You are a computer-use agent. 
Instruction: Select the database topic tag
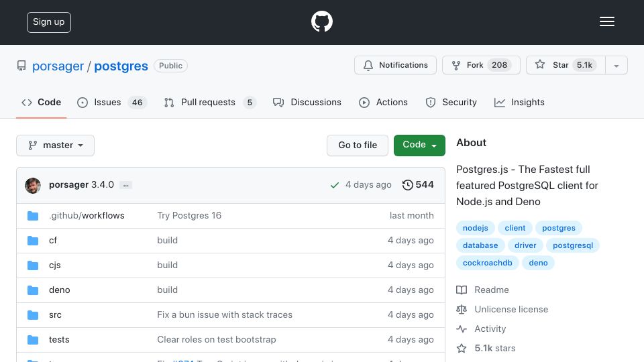[480, 245]
